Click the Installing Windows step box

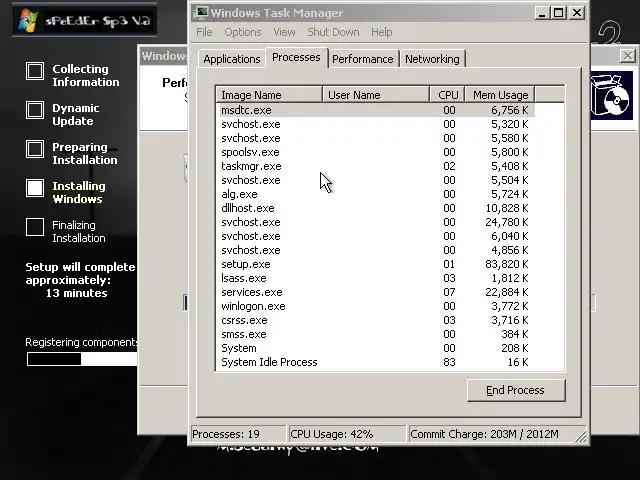(35, 188)
